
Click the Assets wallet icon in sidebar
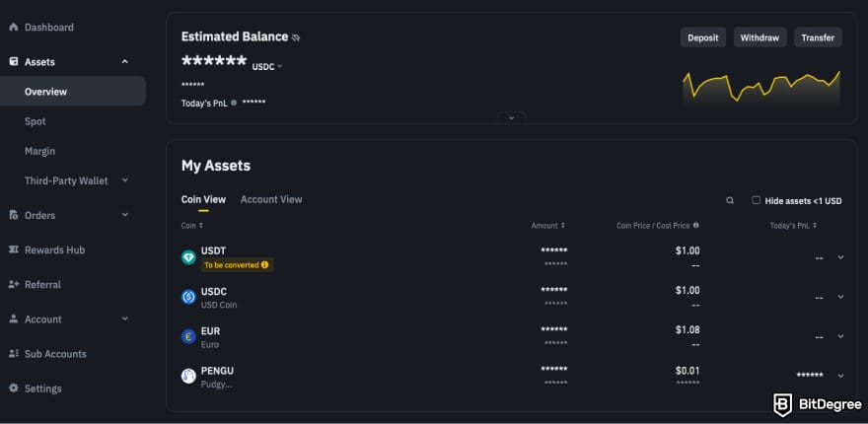[14, 62]
